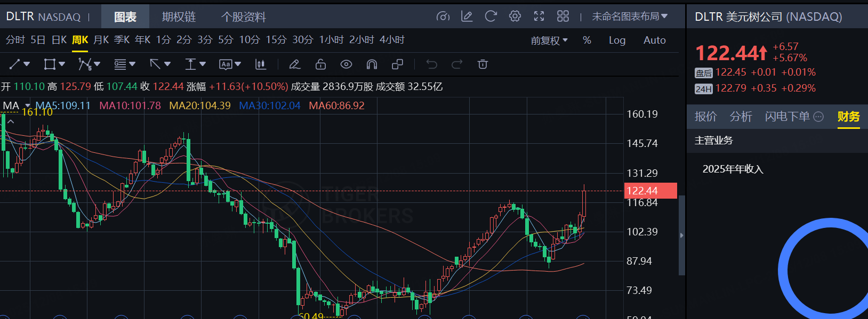Click the DLTR NASDAQ ticker field
The image size is (868, 319).
coord(43,17)
